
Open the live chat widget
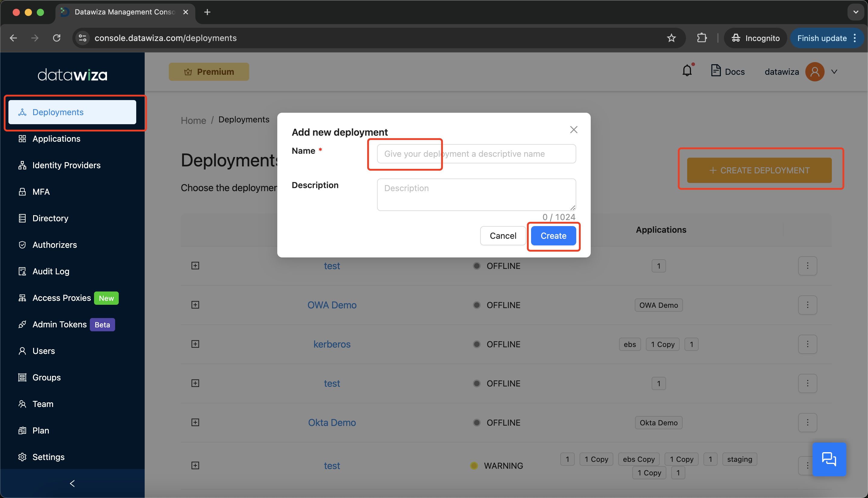click(x=829, y=459)
